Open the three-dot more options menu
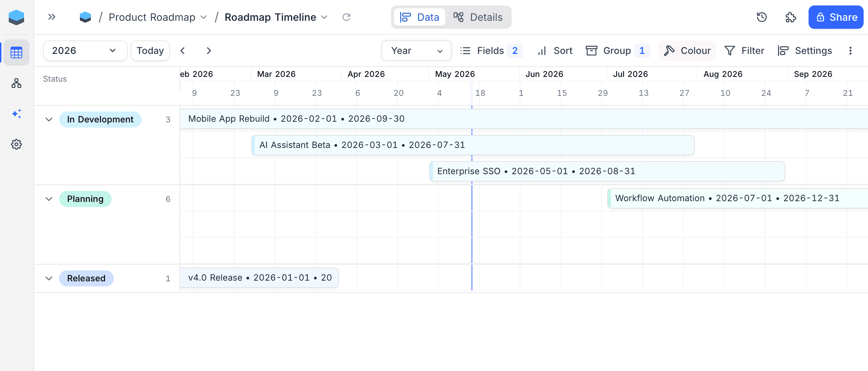868x371 pixels. pyautogui.click(x=850, y=51)
